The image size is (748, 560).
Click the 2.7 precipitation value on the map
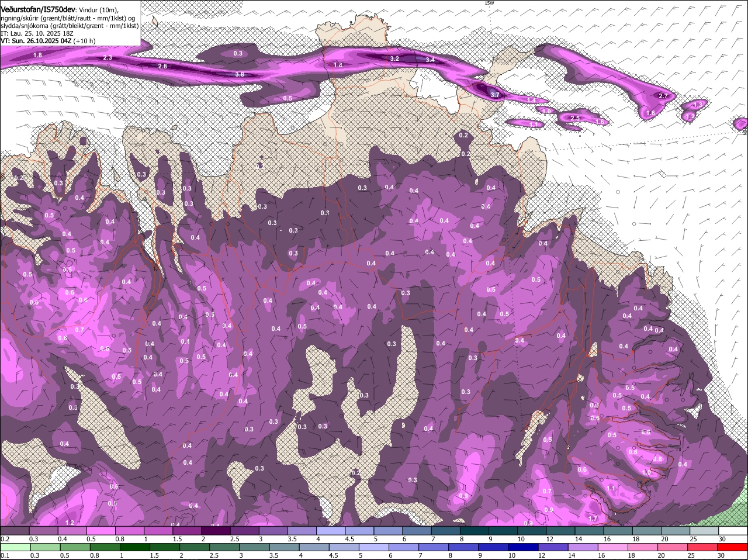coord(663,96)
